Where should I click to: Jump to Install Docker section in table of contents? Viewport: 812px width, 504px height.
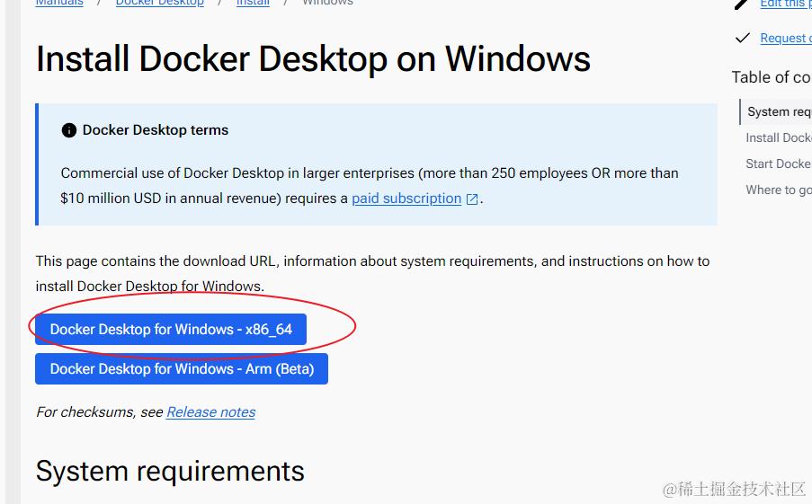pyautogui.click(x=778, y=137)
